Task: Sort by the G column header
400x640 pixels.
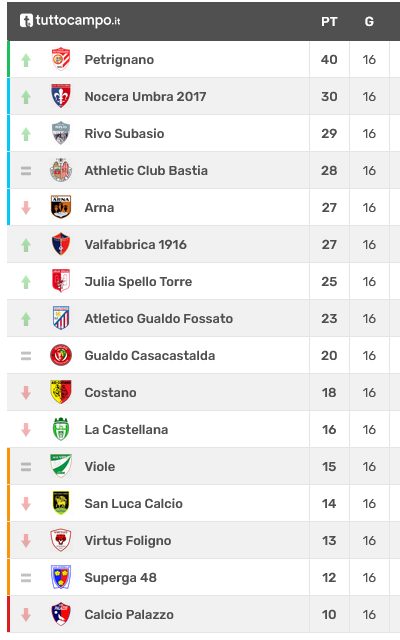Action: [x=369, y=22]
